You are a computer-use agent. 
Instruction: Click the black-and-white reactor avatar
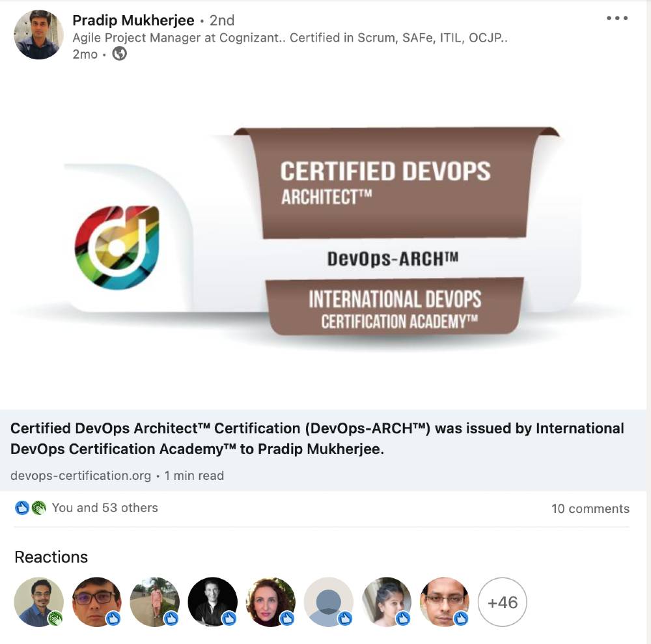click(x=213, y=602)
